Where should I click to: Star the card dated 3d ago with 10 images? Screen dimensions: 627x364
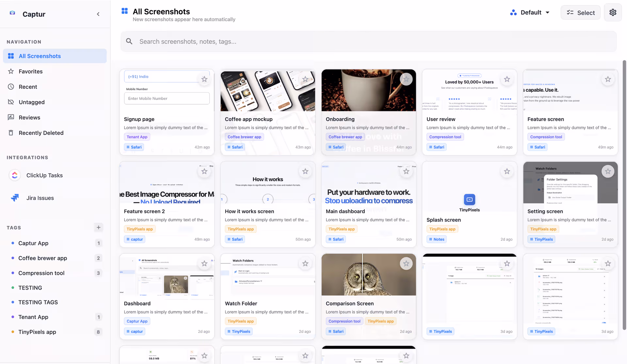608,263
